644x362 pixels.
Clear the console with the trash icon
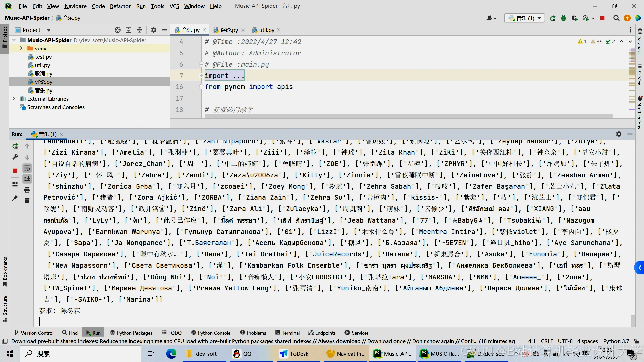[x=27, y=200]
